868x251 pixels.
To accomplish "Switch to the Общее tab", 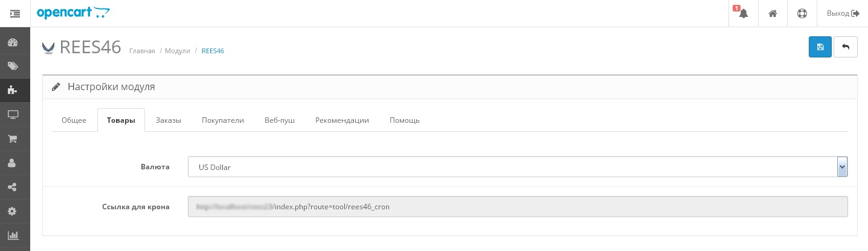I will (74, 120).
